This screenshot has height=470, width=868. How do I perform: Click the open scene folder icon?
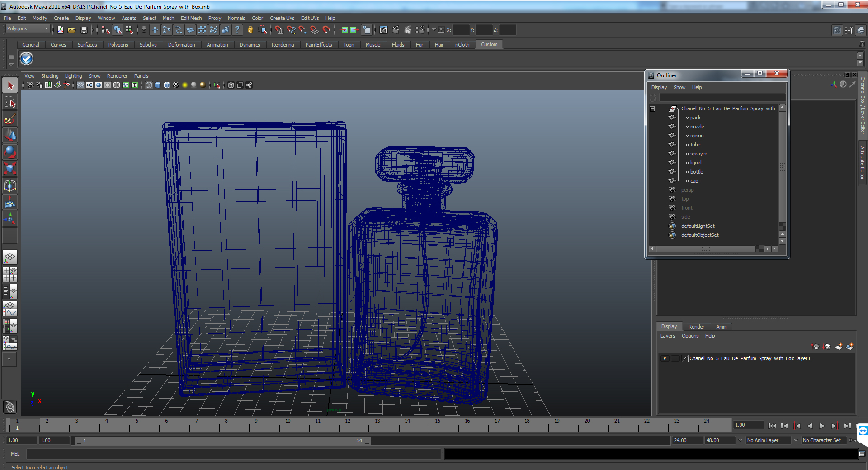71,30
